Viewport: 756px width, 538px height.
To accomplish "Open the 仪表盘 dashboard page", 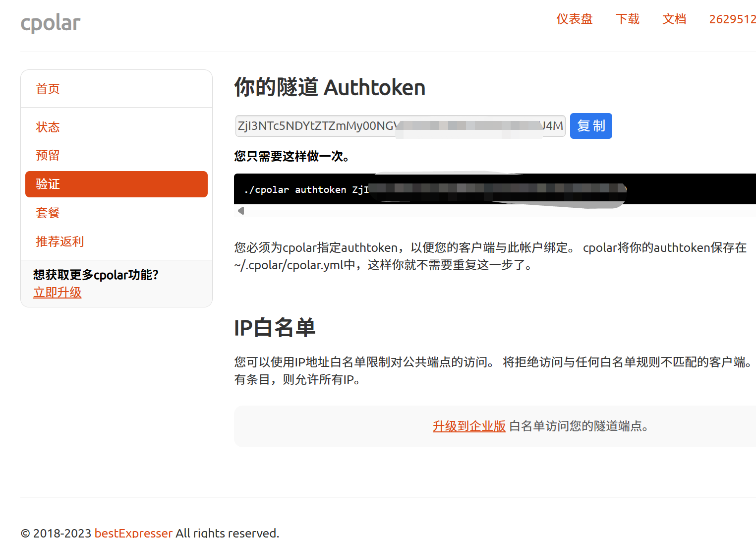I will tap(574, 19).
